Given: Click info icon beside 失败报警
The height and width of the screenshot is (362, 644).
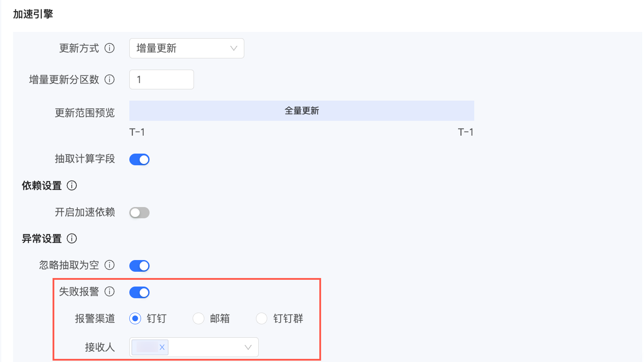Looking at the screenshot, I should pos(109,292).
